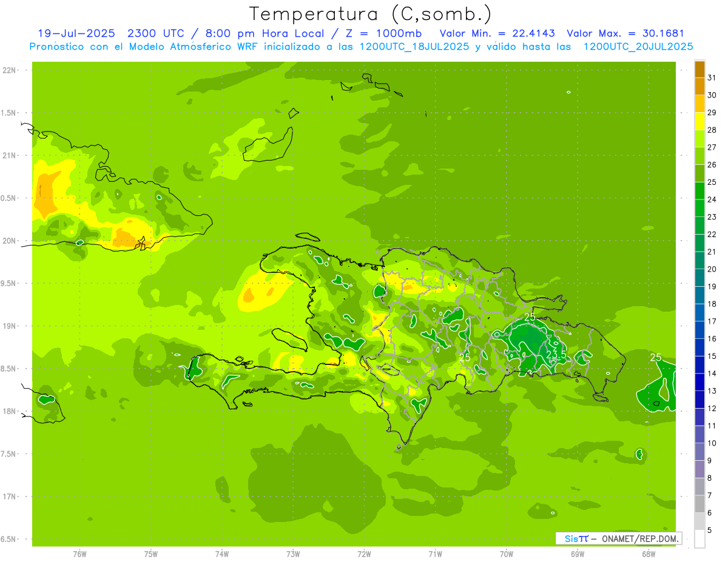Viewport: 728px width, 562px height.
Task: Click the "29" value on the color scale
Action: (x=712, y=113)
